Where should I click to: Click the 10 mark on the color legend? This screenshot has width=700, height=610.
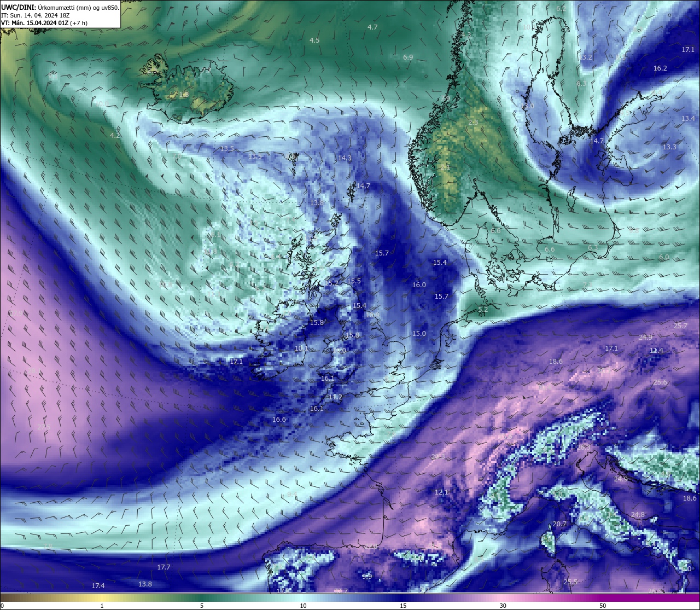302,606
